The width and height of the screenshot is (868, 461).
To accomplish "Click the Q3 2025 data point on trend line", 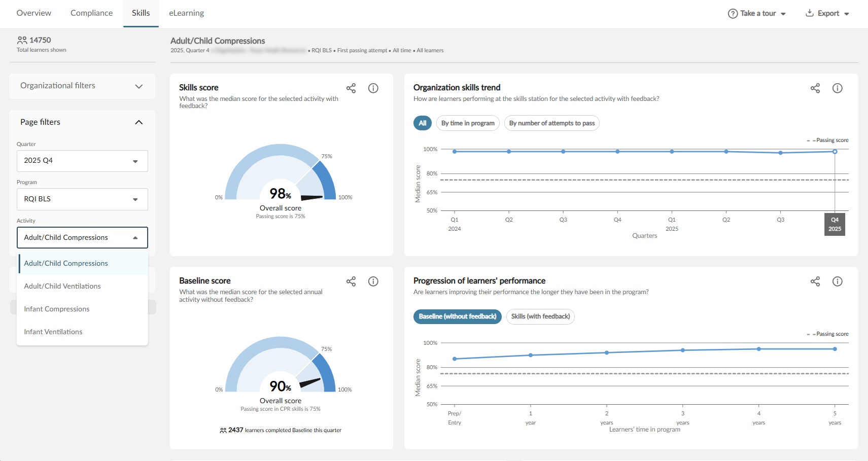I will [x=780, y=153].
